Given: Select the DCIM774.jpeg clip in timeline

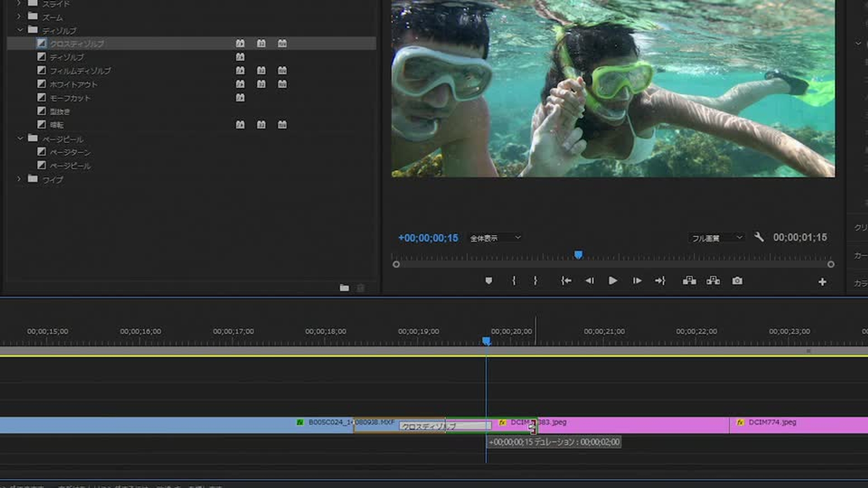Looking at the screenshot, I should click(x=796, y=425).
